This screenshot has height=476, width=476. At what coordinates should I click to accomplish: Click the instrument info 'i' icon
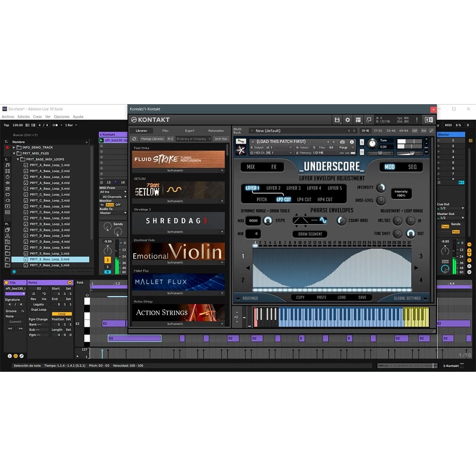[x=351, y=142]
